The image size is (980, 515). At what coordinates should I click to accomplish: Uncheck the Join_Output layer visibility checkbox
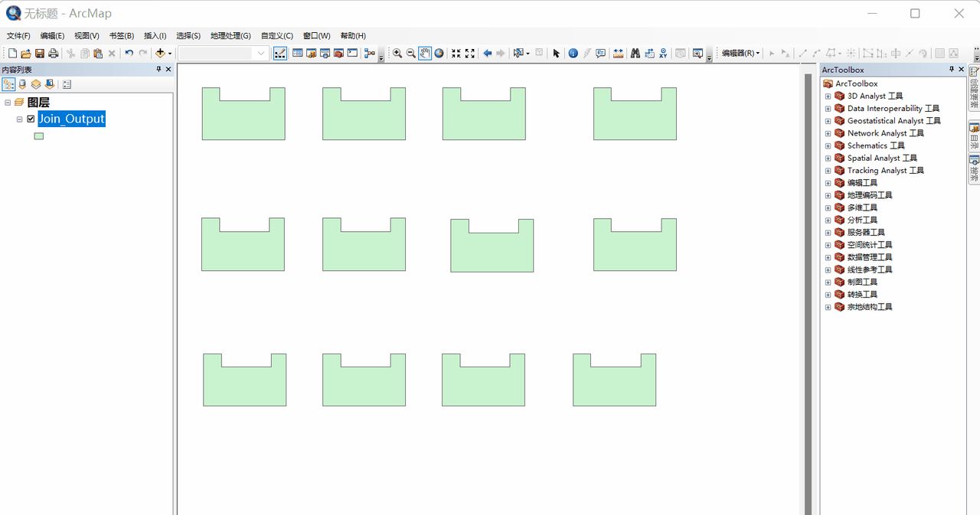point(31,119)
